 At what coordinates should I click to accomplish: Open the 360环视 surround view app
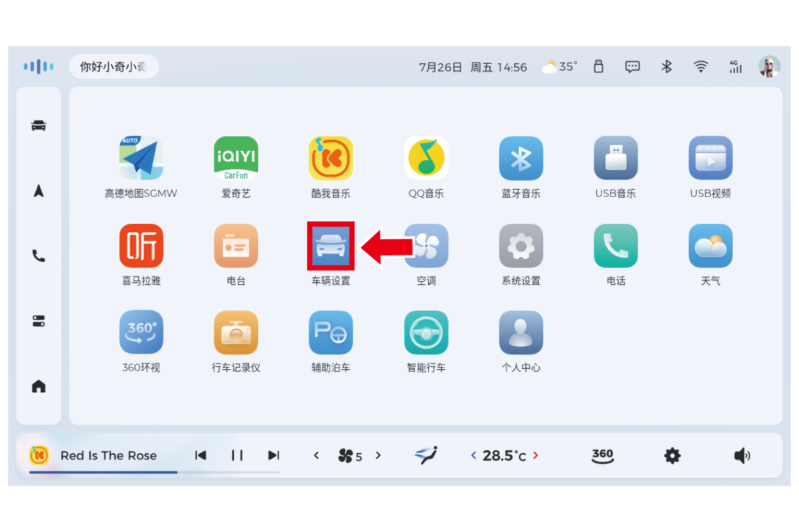[141, 333]
